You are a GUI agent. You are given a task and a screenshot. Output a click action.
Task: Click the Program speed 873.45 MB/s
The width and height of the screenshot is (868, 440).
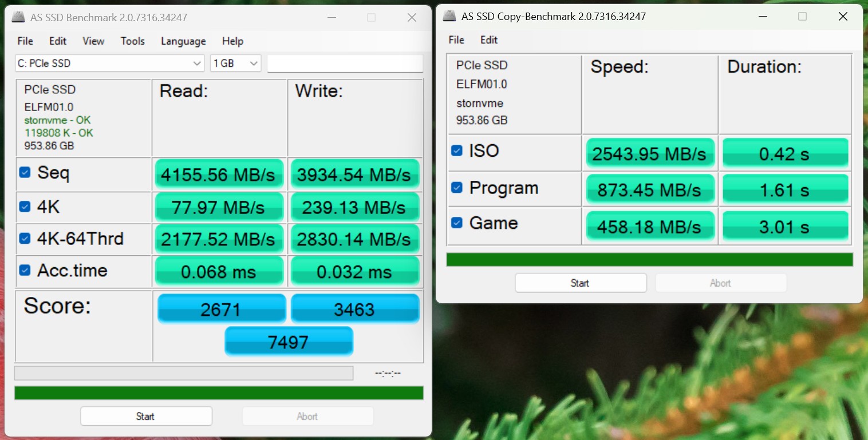pos(650,189)
